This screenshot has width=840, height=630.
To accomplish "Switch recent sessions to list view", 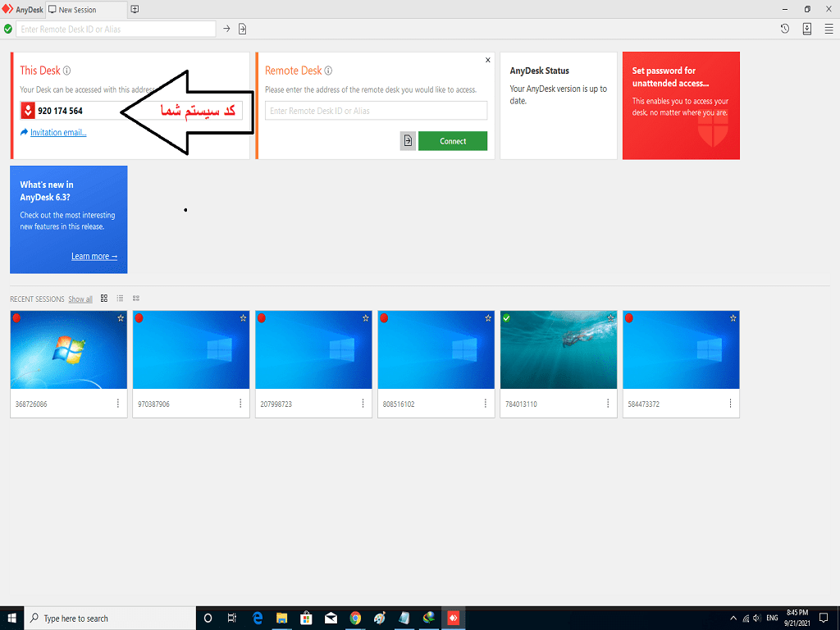I will pos(120,299).
